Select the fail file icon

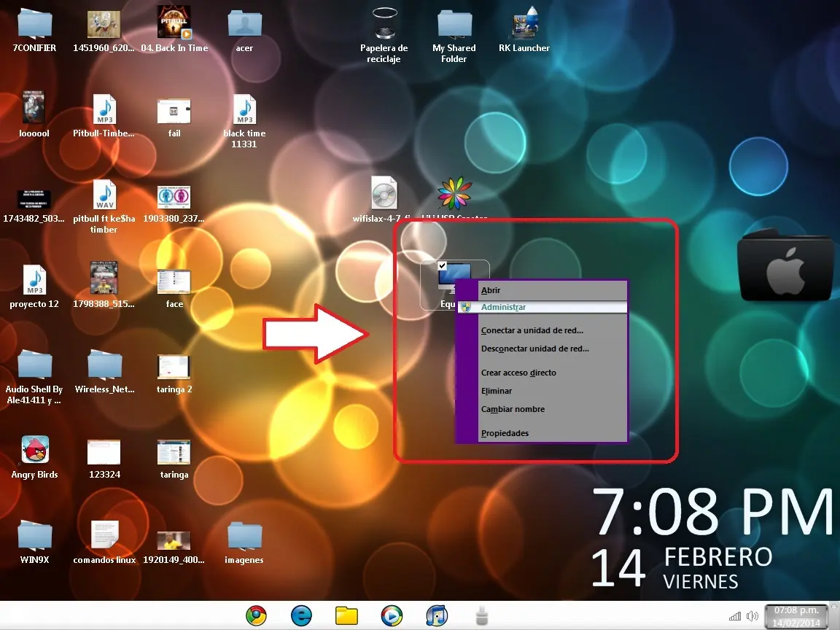tap(174, 111)
